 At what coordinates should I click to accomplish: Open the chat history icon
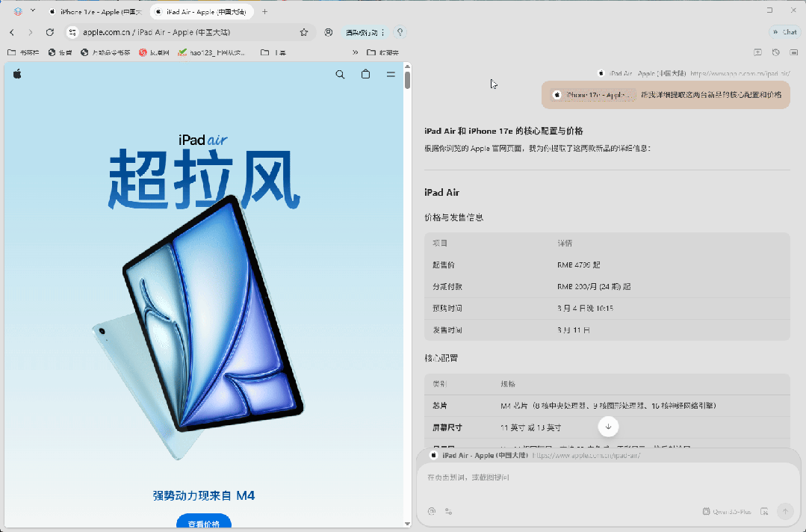click(775, 52)
